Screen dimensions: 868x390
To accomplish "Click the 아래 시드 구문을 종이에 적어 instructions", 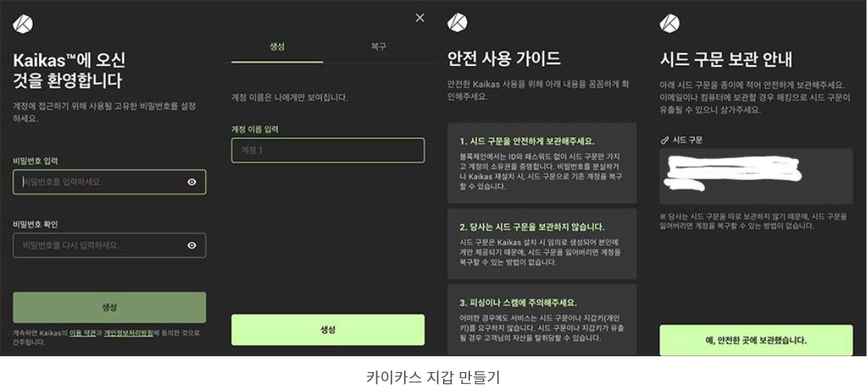I will pos(755,97).
